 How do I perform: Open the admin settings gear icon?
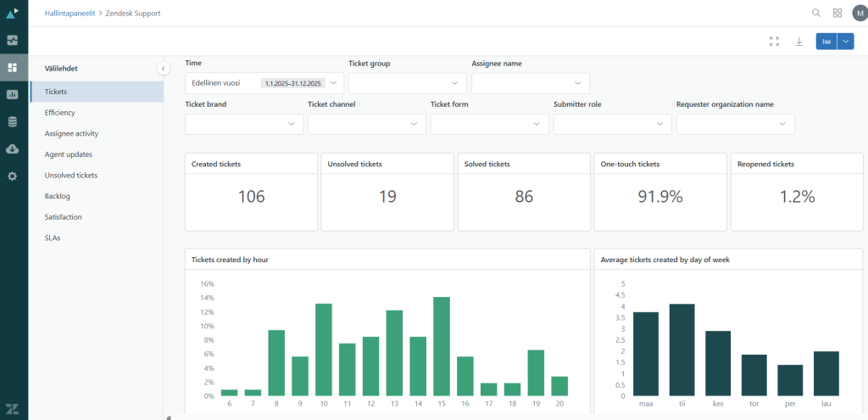[x=13, y=176]
